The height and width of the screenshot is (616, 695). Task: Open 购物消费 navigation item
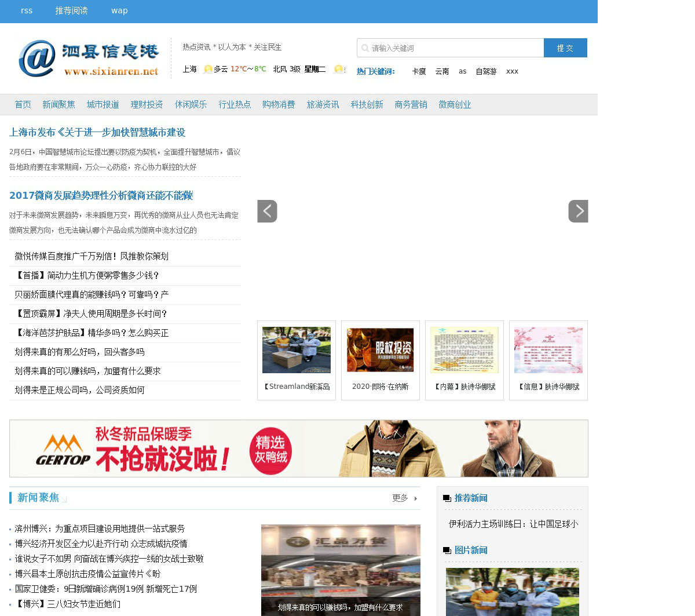[279, 104]
